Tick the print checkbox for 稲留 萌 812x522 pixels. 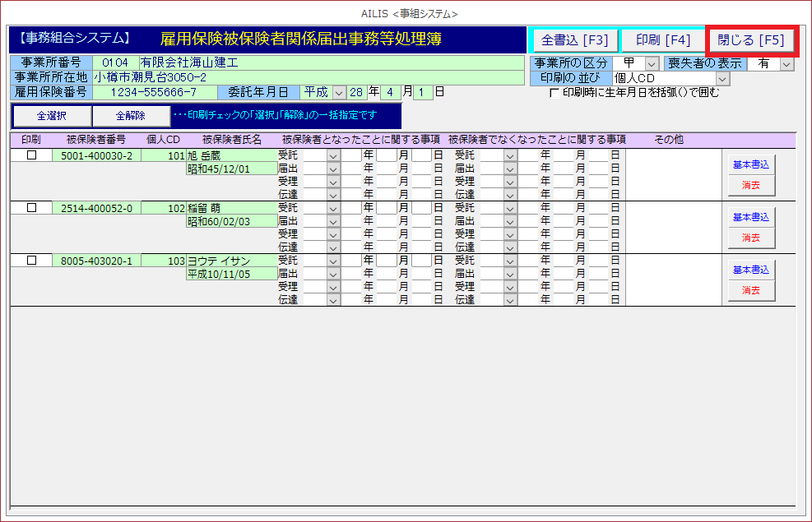31,208
